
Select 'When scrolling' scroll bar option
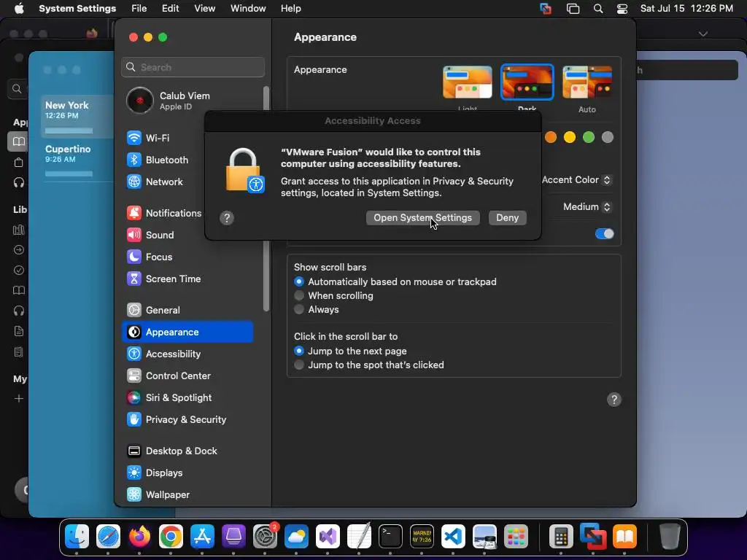[299, 296]
